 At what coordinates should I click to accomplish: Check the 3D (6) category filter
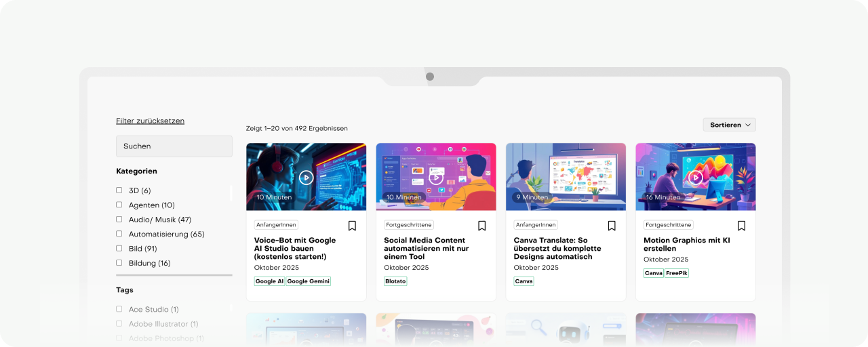click(119, 190)
